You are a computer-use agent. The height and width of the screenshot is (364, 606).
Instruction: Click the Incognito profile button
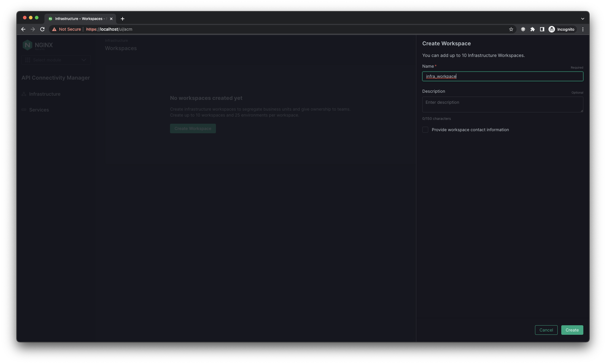(562, 29)
